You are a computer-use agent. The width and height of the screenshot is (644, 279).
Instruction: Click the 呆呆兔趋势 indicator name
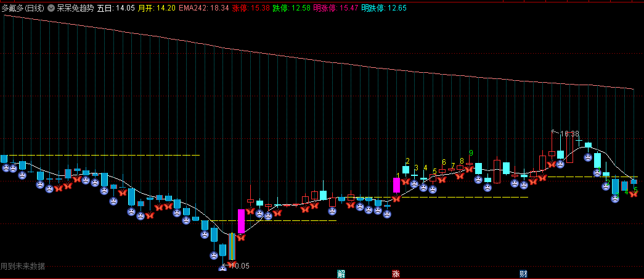(75, 8)
